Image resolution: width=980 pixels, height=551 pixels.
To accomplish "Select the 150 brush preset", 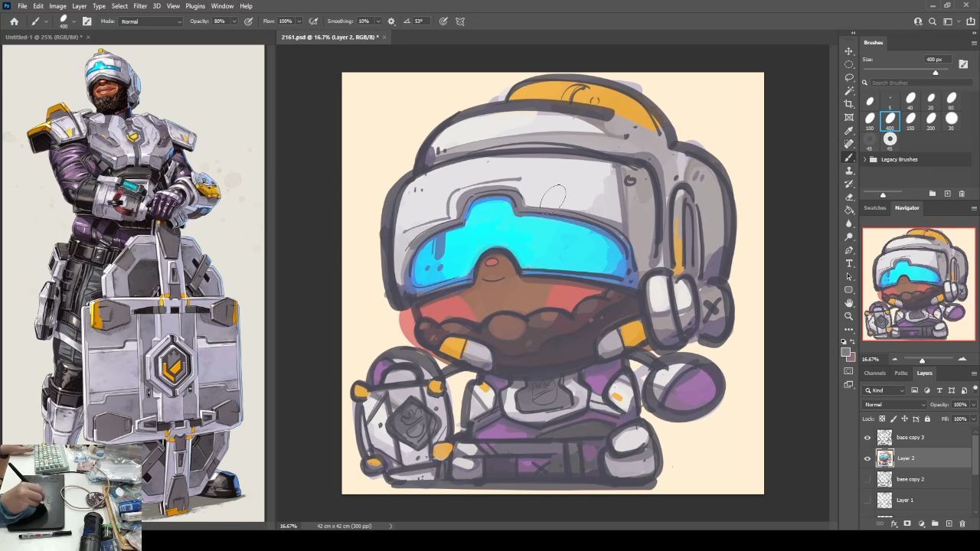I will [910, 119].
